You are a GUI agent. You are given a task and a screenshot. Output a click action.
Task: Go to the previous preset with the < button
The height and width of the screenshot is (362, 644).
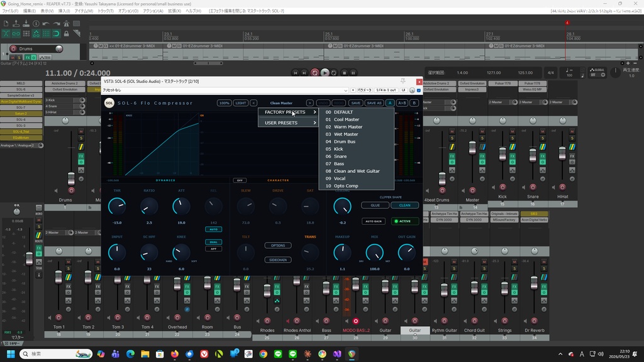pos(253,103)
